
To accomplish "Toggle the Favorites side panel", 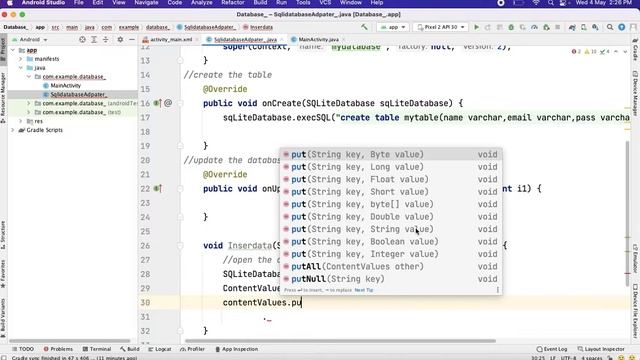I will pos(3,273).
